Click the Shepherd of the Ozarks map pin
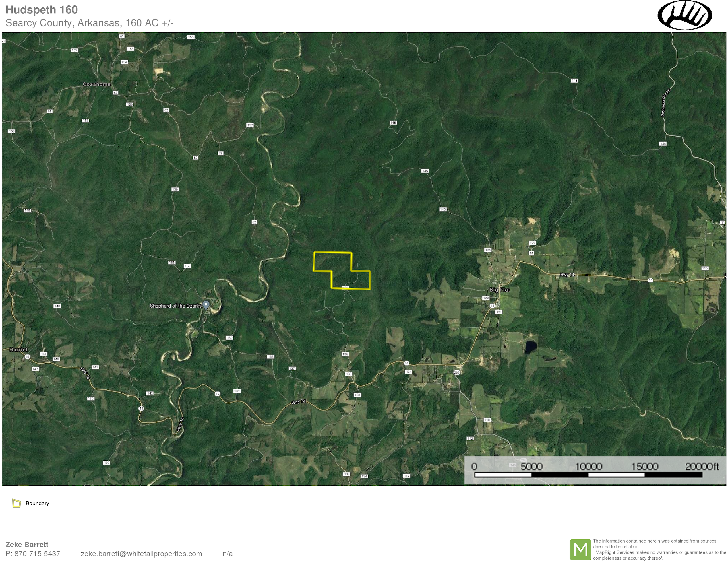The image size is (728, 563). 206,304
